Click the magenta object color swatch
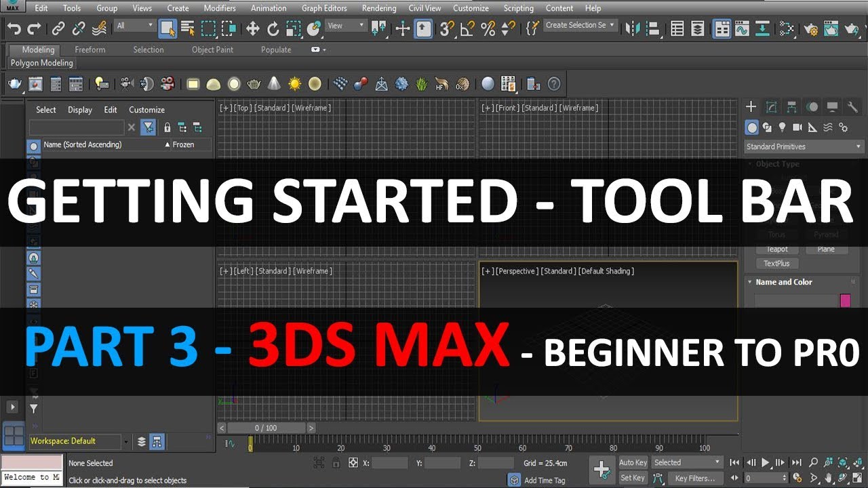This screenshot has width=868, height=488. click(x=845, y=300)
